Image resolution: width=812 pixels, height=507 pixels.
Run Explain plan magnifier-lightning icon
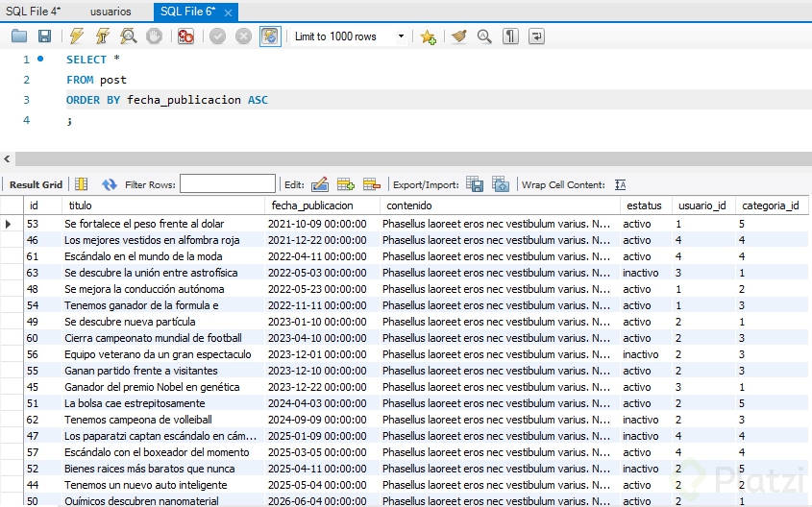(129, 36)
